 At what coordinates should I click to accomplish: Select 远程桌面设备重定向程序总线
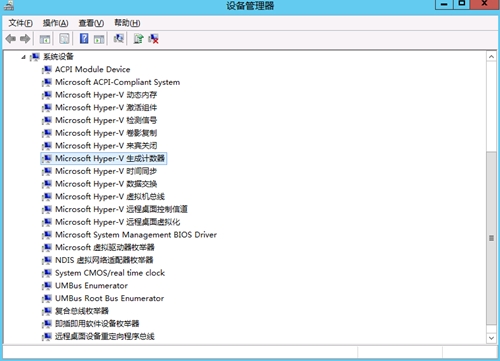coord(105,336)
